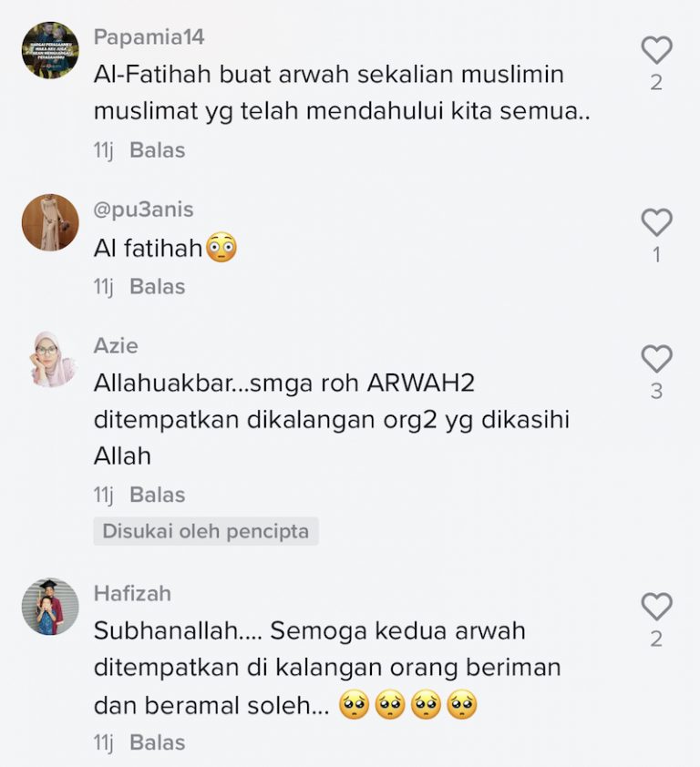The height and width of the screenshot is (767, 700).
Task: Tap heart icon on @pu3anis comment
Action: click(656, 222)
